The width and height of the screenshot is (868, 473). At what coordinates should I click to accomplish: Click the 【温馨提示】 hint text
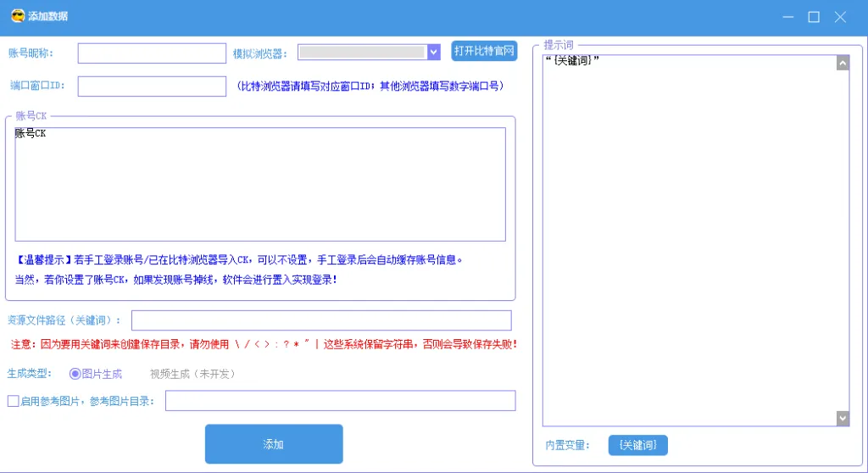(238, 259)
